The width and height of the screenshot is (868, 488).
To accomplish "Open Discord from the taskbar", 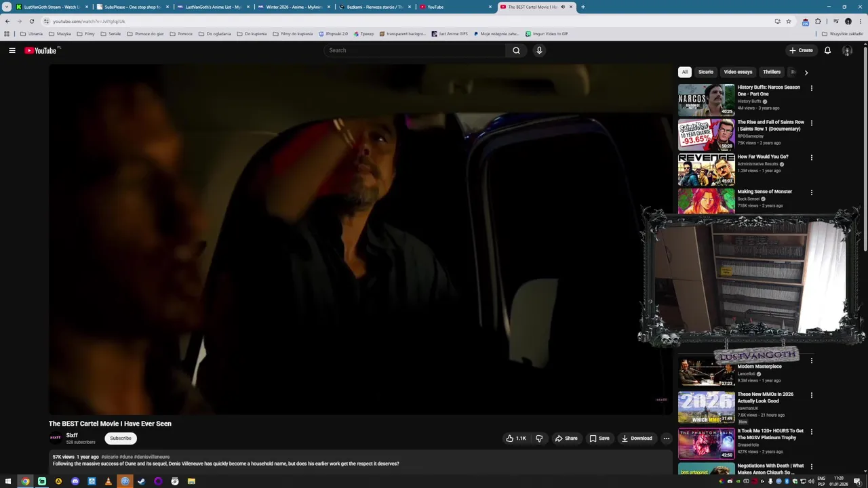I will pyautogui.click(x=75, y=481).
